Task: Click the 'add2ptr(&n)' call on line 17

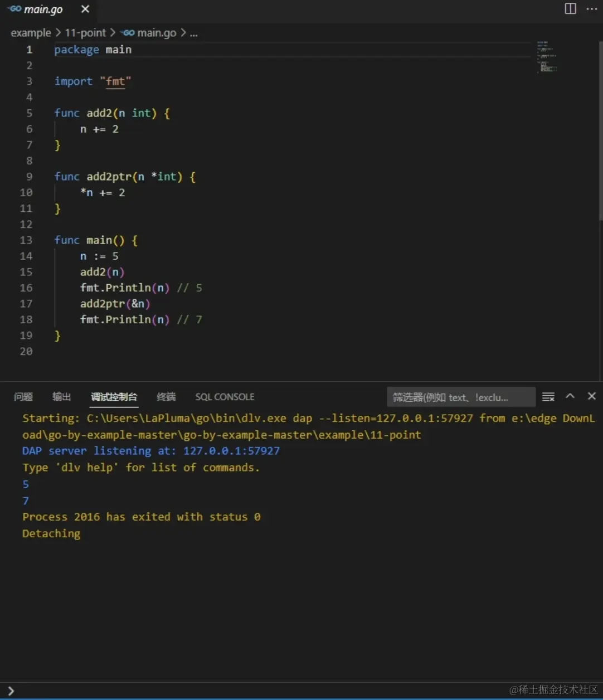Action: point(115,304)
